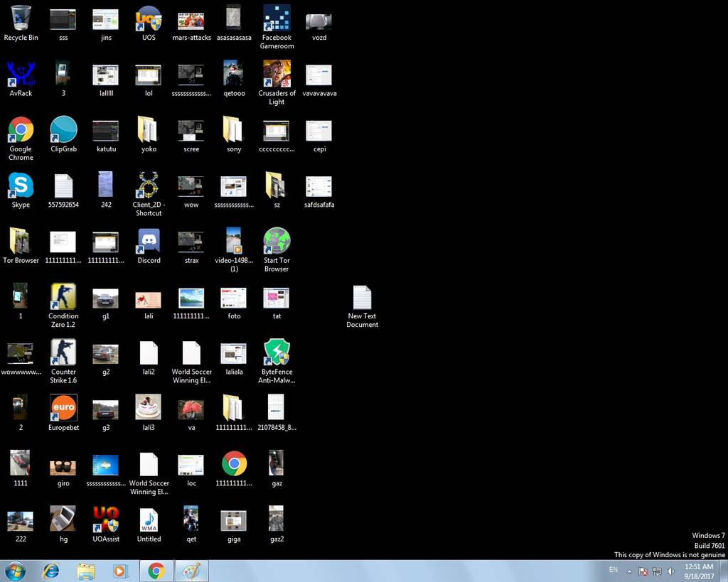Launch ClipGrab
728x582 pixels.
(x=63, y=130)
